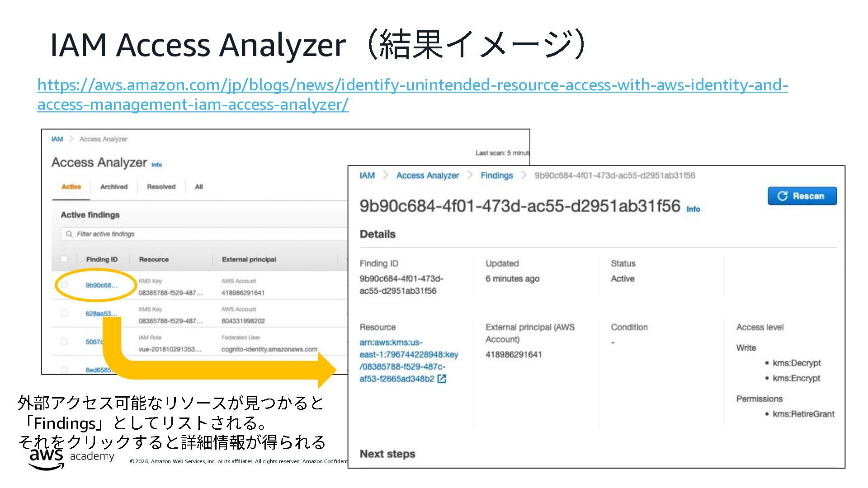Click the cognito-identity.amazonaws.com principal

269,349
